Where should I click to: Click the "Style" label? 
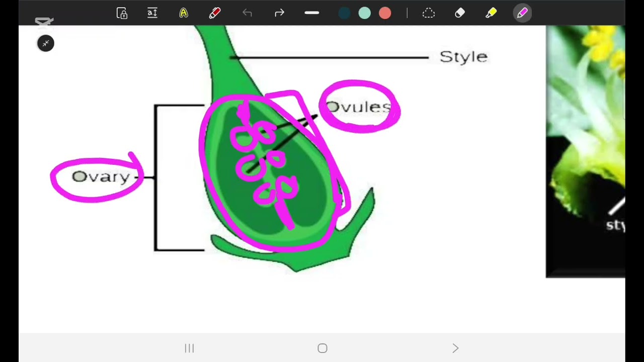point(463,56)
